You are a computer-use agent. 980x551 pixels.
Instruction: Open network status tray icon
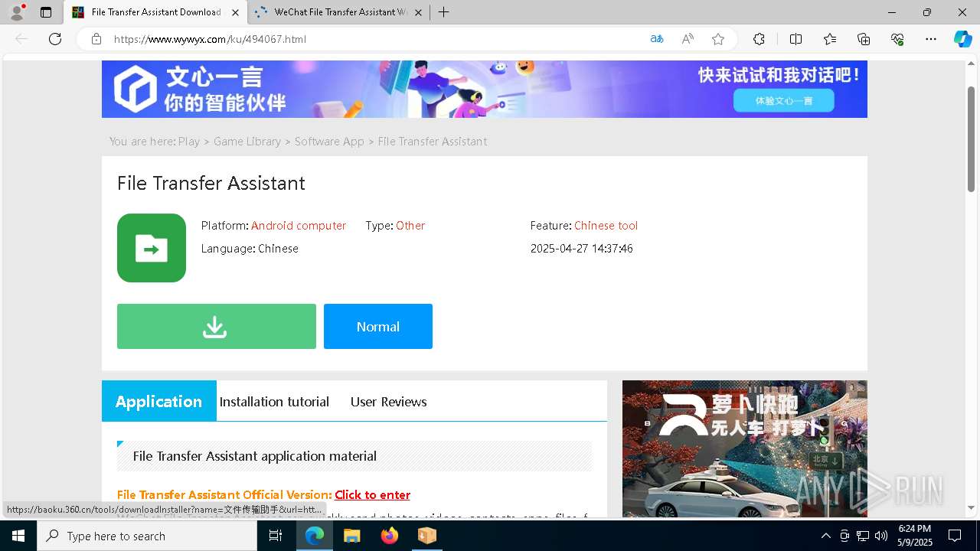863,536
